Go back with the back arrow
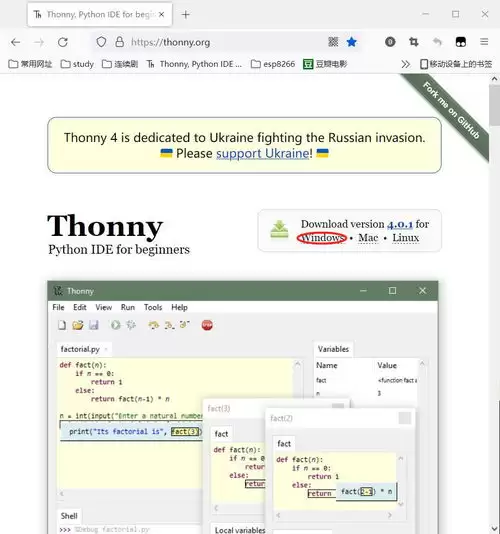The width and height of the screenshot is (500, 534). tap(16, 42)
